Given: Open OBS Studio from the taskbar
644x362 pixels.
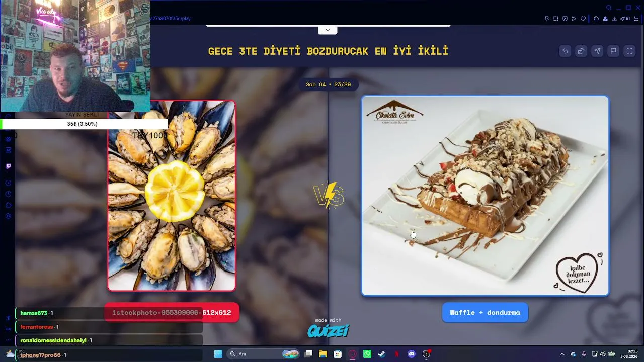Looking at the screenshot, I should [x=426, y=354].
